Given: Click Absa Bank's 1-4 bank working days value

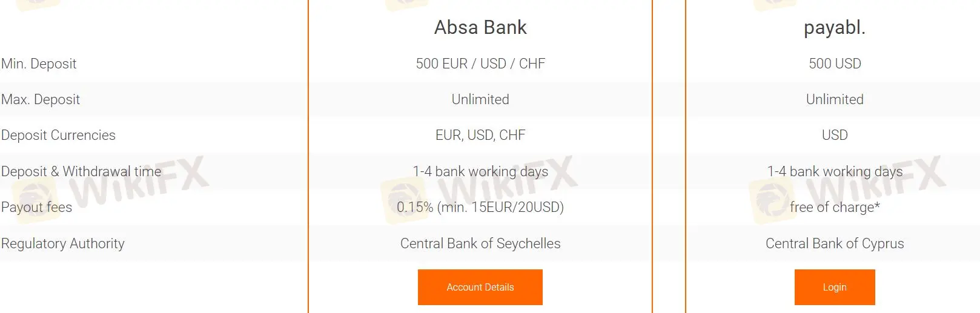Looking at the screenshot, I should (x=480, y=171).
